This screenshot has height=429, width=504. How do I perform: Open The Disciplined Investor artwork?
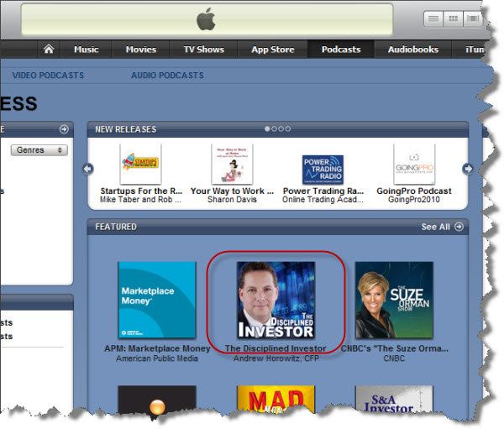click(x=276, y=300)
